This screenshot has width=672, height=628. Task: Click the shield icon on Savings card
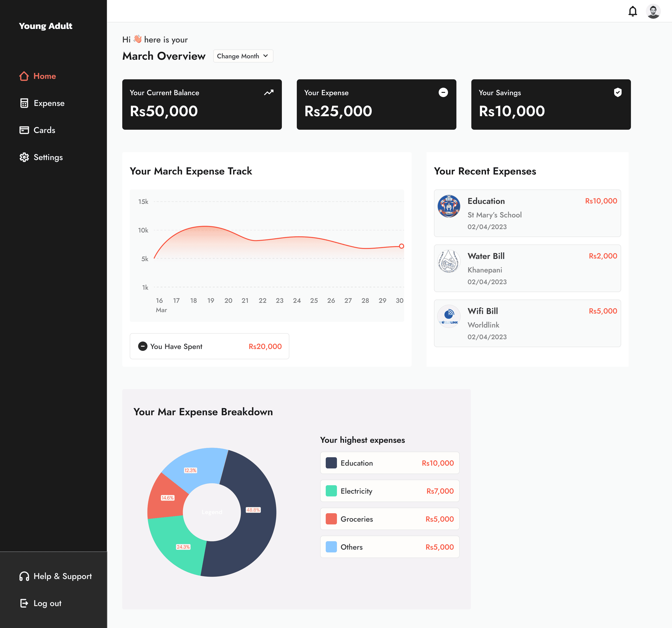pos(618,92)
